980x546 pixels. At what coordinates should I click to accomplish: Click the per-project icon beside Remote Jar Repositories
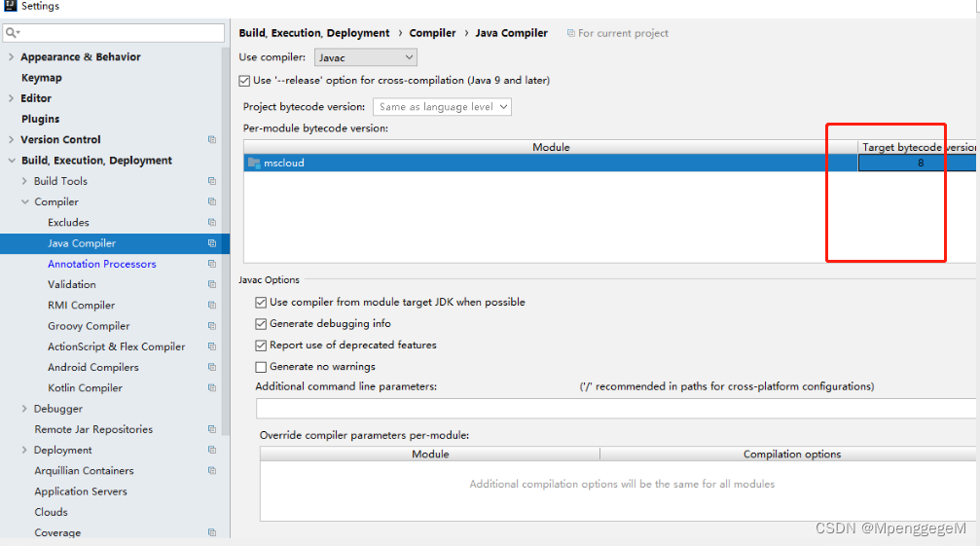[x=212, y=429]
